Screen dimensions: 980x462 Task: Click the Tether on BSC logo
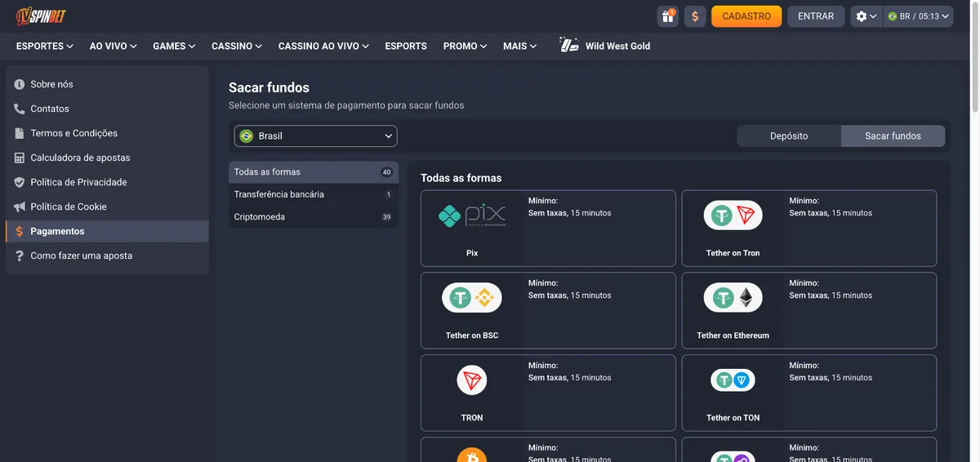pos(472,298)
